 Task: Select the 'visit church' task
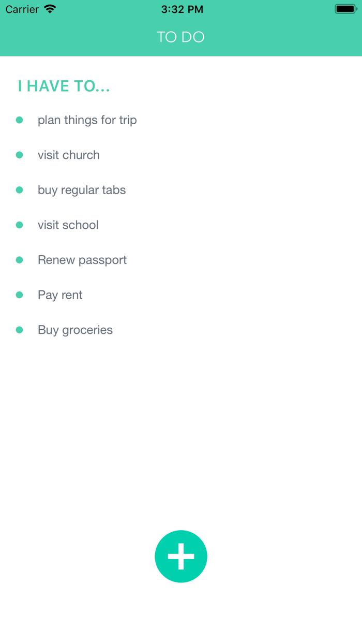pyautogui.click(x=68, y=155)
